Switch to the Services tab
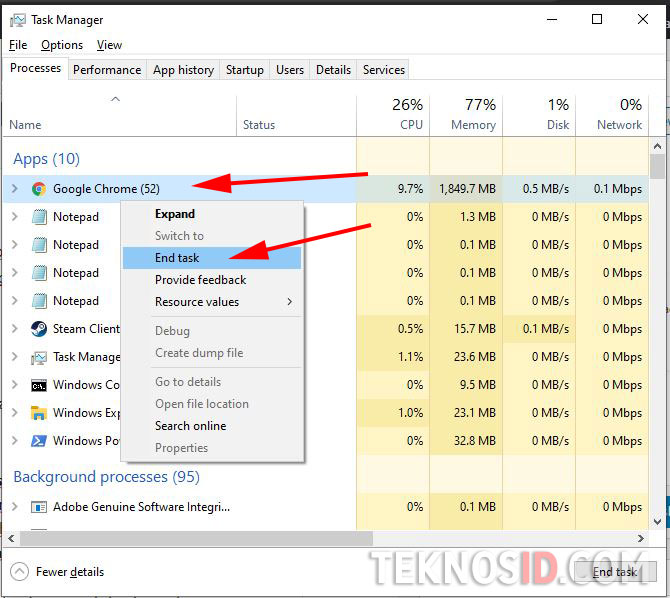The width and height of the screenshot is (670, 598). click(x=384, y=70)
